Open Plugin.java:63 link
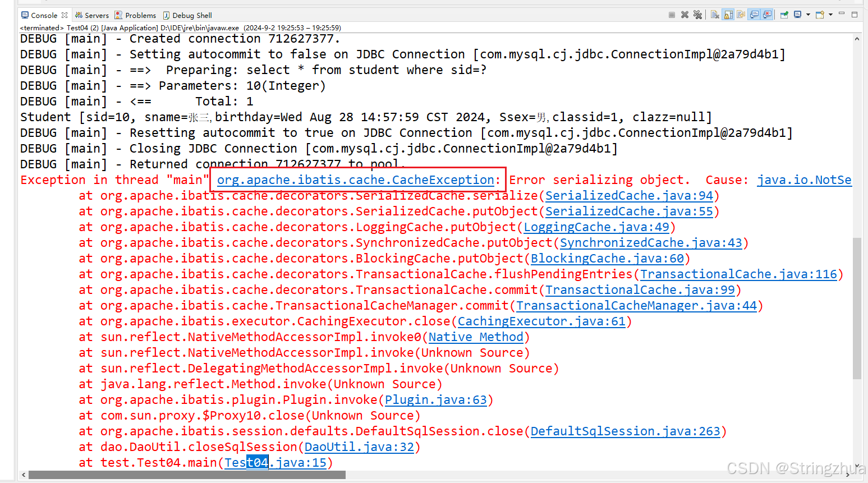This screenshot has height=483, width=868. click(x=436, y=400)
